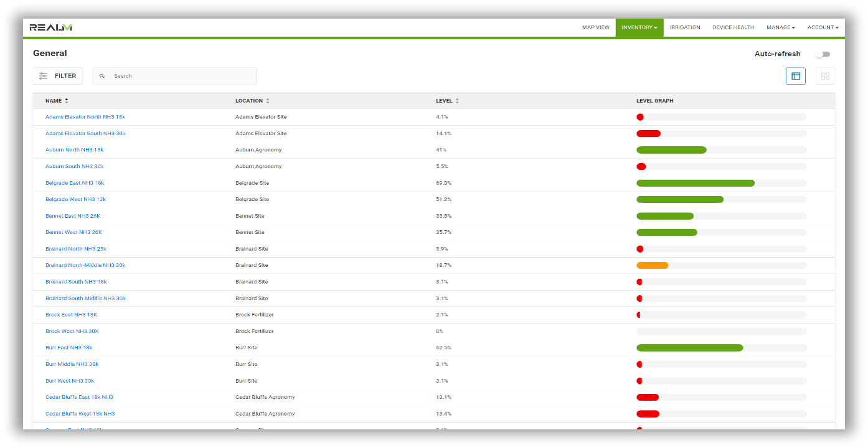Open Adams Elevator South NH3 30k
This screenshot has width=868, height=448.
point(85,133)
